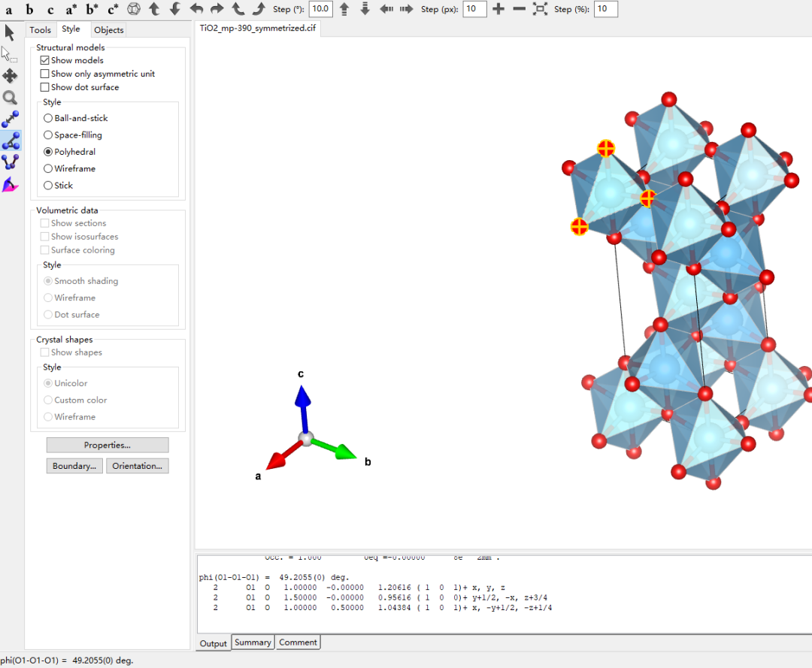View along the c* reciprocal axis
This screenshot has width=812, height=668.
(x=113, y=10)
